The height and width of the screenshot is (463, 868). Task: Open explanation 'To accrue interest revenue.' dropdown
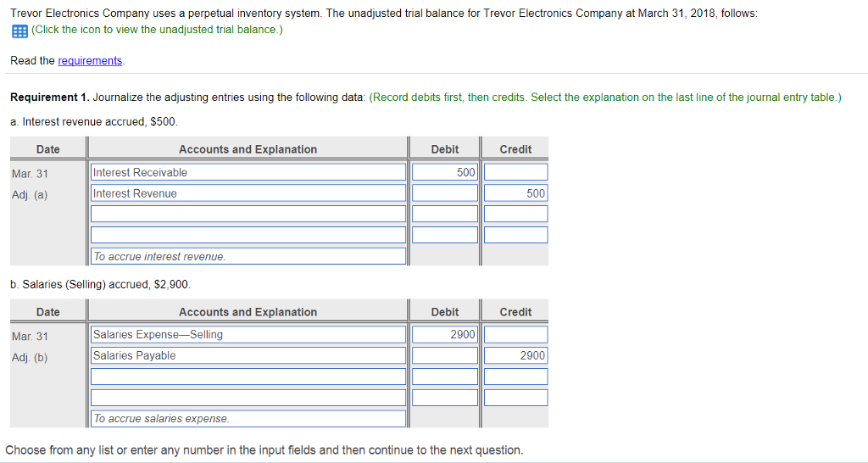248,256
